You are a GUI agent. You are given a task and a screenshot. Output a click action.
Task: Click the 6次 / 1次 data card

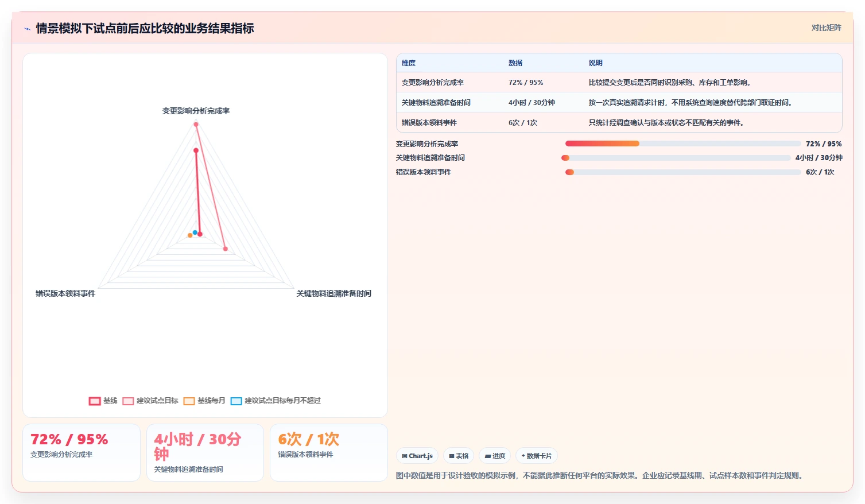329,452
